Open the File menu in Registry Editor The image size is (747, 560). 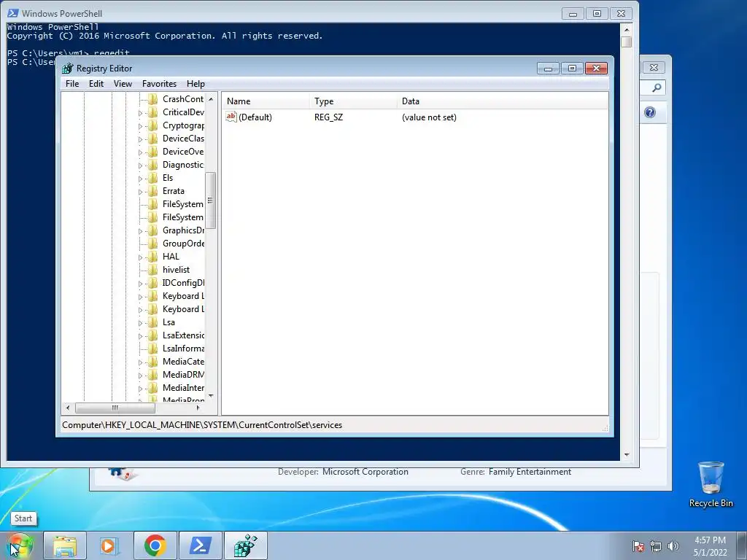point(72,84)
